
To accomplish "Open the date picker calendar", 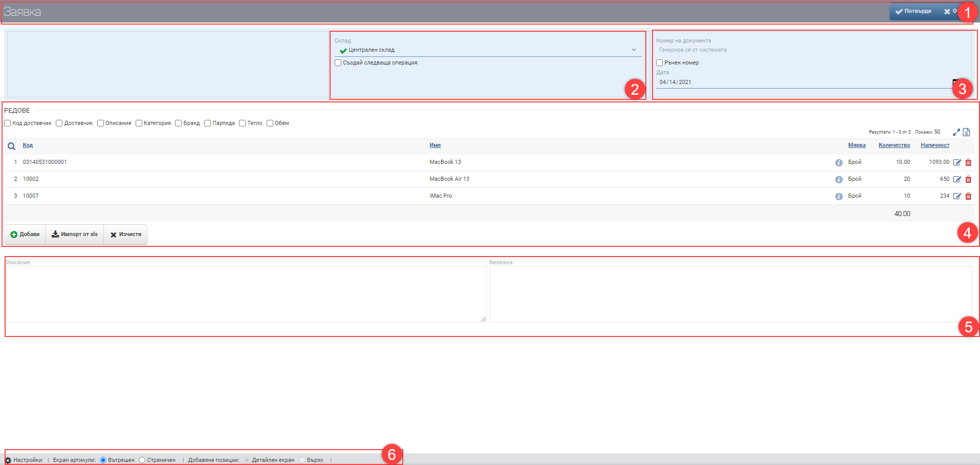I will pos(955,81).
